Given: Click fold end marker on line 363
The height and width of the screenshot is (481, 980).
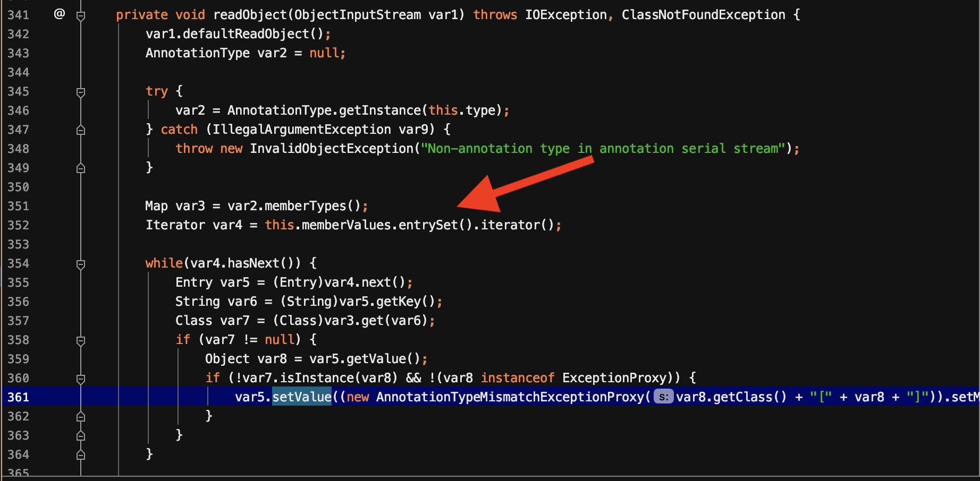Looking at the screenshot, I should (x=81, y=436).
